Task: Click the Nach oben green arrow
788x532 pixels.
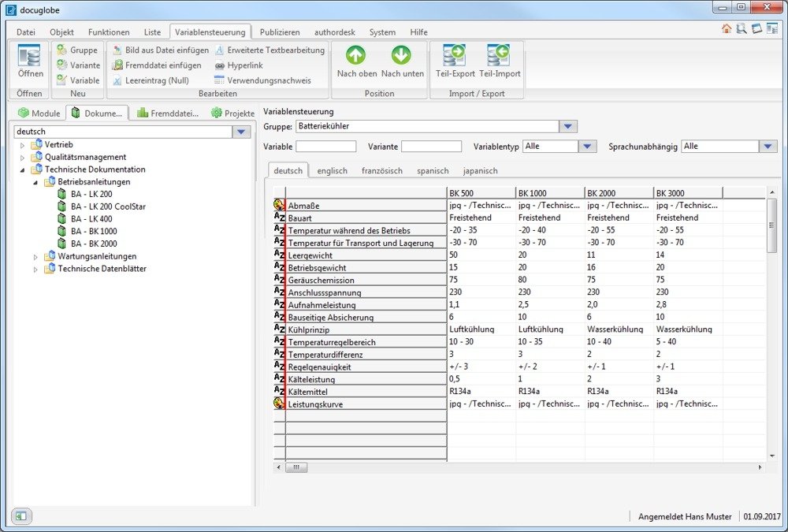Action: click(356, 56)
